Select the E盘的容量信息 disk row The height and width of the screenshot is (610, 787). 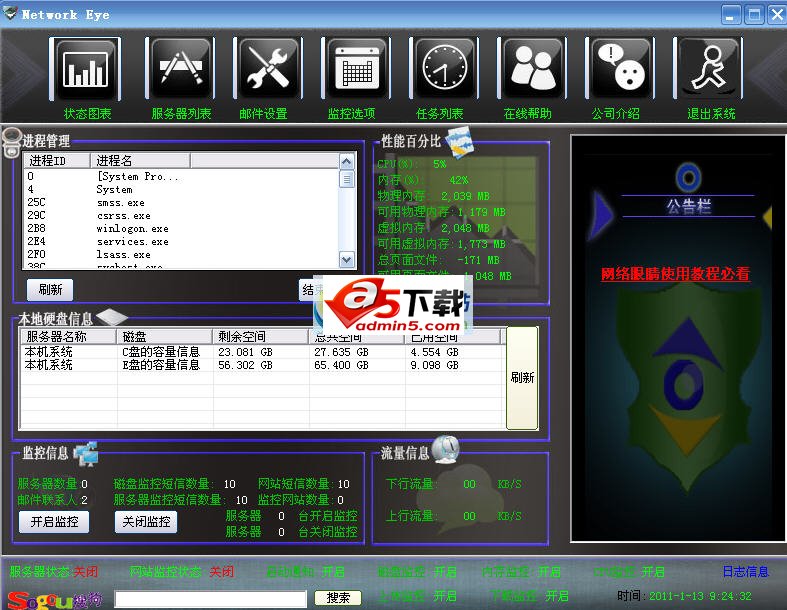pyautogui.click(x=263, y=365)
